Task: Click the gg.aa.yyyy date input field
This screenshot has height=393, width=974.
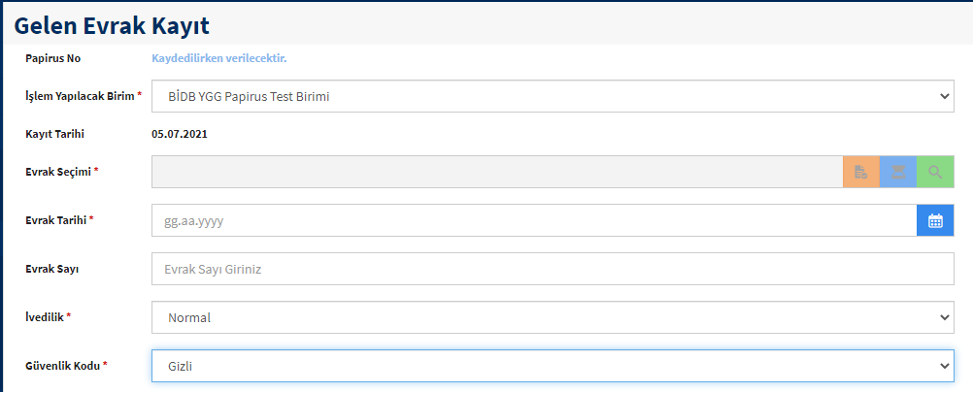Action: coord(534,220)
